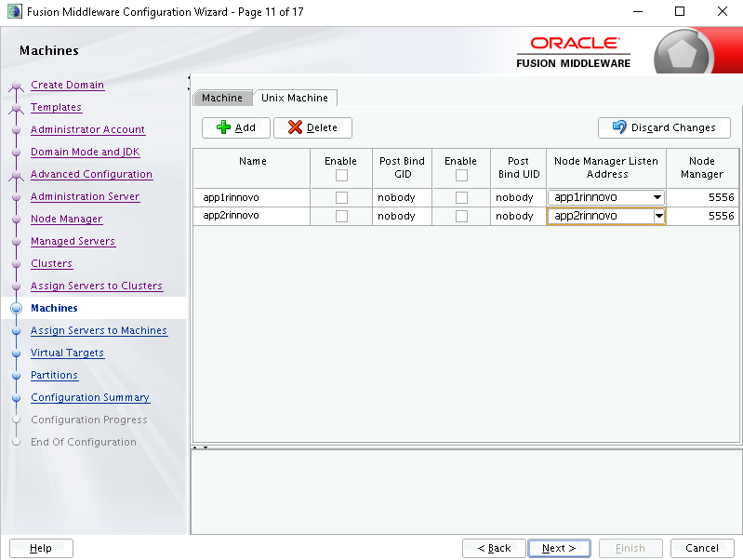Screen dimensions: 743x560
Task: Toggle the header Enable checkbox for Post Bind GID
Action: point(341,175)
